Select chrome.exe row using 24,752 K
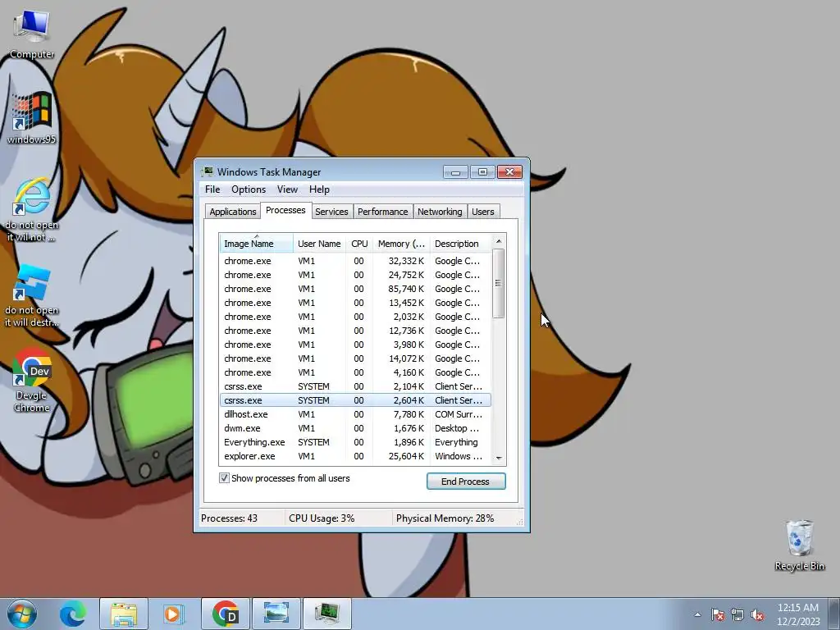This screenshot has width=840, height=630. coord(355,275)
